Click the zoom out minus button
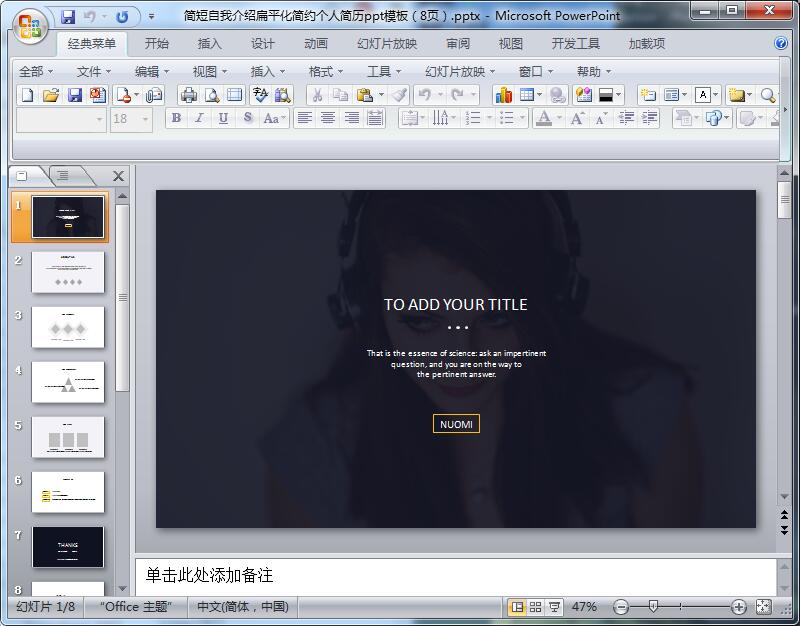Screen dimensions: 800x626 [x=621, y=607]
